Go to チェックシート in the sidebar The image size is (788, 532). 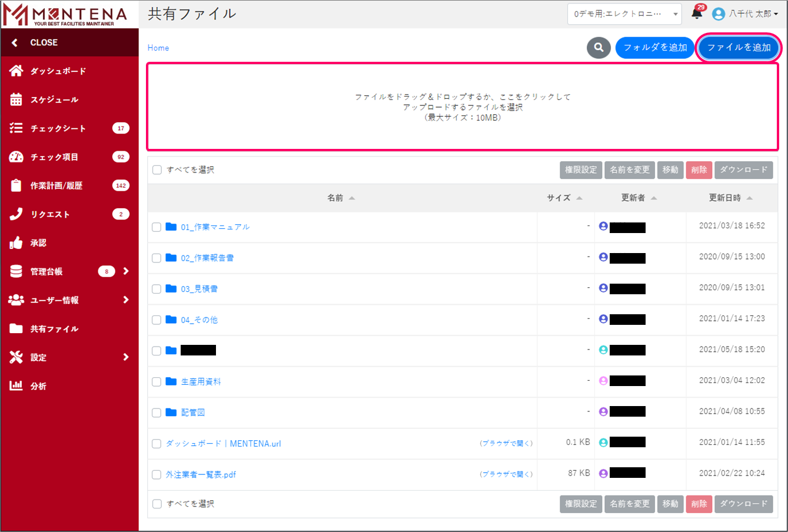click(58, 128)
